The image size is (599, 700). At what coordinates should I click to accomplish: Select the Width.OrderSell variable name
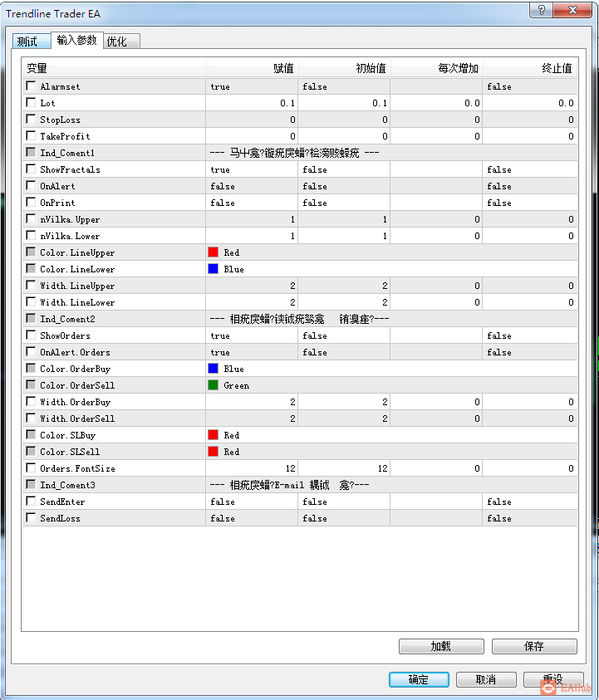pyautogui.click(x=77, y=419)
